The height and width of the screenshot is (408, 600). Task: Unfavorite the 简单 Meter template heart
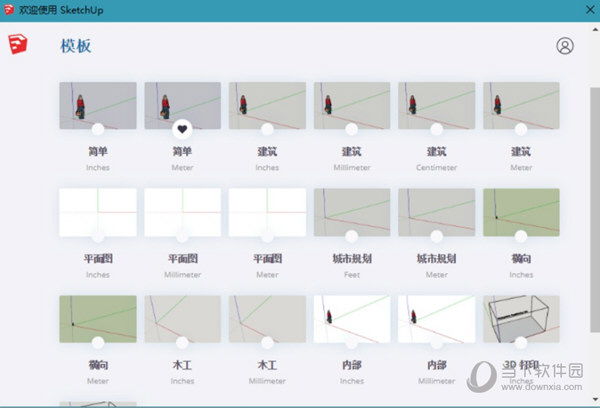(182, 129)
